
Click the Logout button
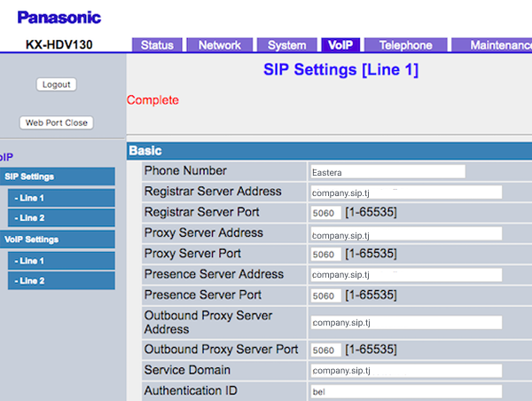coord(56,84)
